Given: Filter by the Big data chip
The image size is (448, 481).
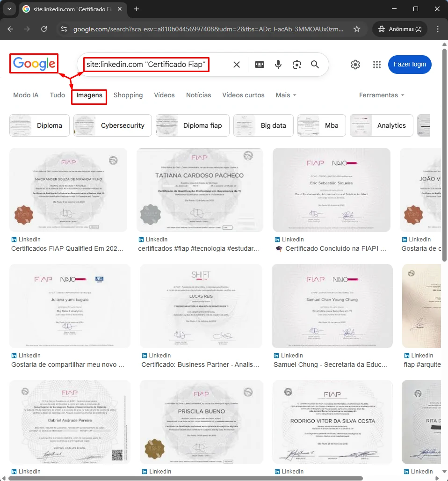Looking at the screenshot, I should pos(263,125).
